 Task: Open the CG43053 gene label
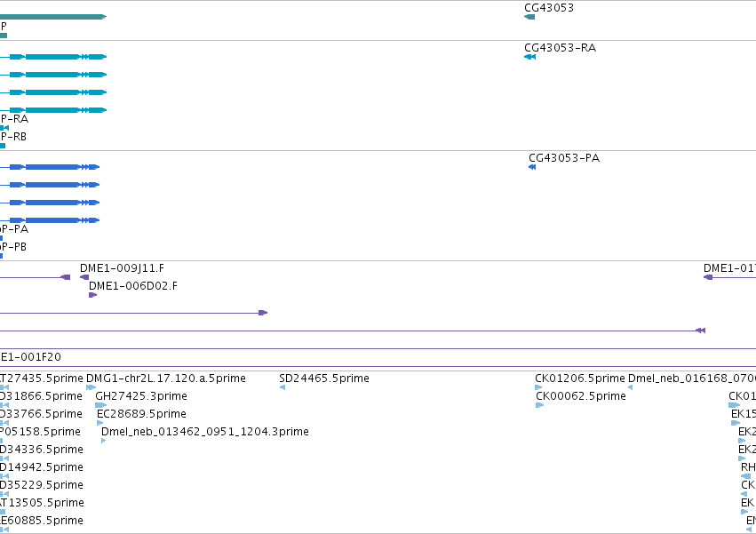click(x=549, y=8)
